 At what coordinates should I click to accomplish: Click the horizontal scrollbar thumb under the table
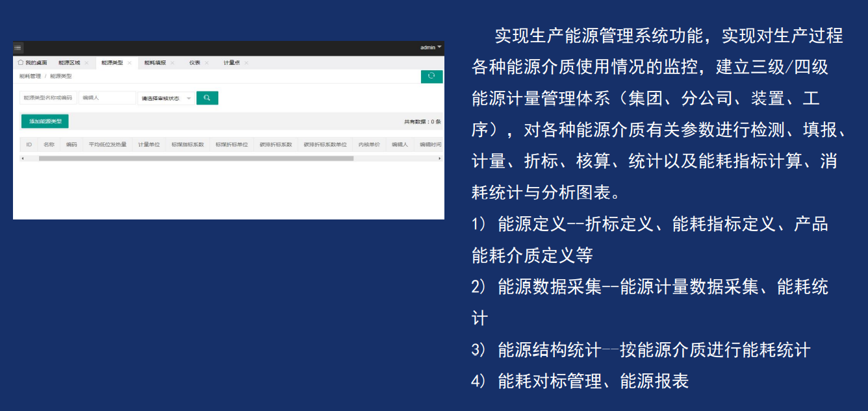click(x=196, y=158)
